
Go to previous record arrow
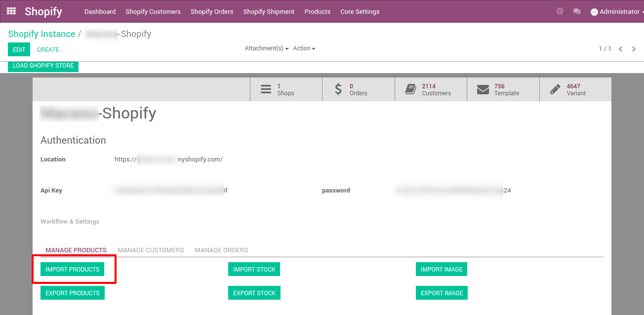(621, 49)
